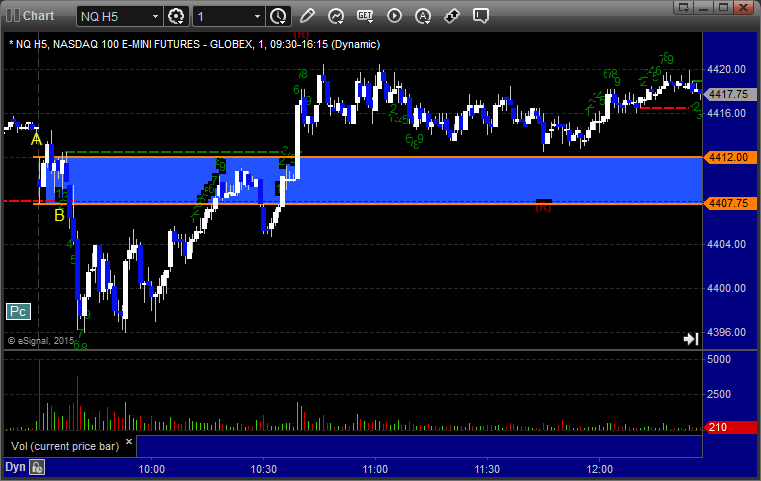The width and height of the screenshot is (761, 481).
Task: Click the orange 4412.00 price label
Action: (729, 157)
